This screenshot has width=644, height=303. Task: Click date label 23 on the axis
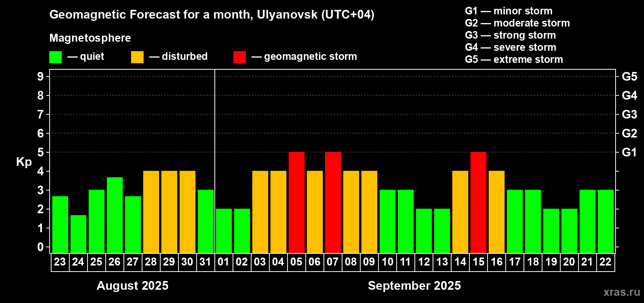60,262
